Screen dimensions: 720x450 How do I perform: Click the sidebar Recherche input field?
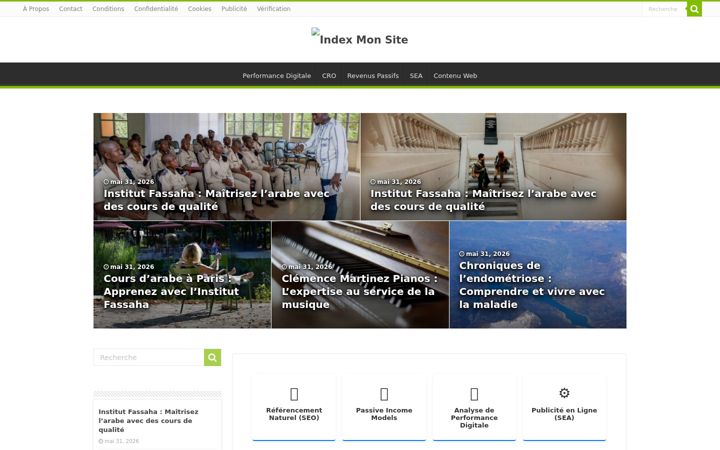click(149, 357)
